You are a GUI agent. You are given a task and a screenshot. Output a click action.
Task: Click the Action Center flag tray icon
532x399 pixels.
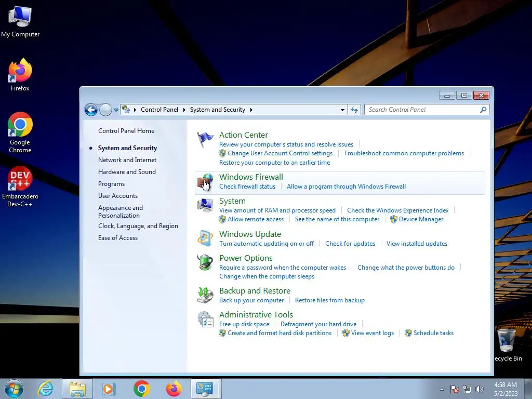click(455, 389)
